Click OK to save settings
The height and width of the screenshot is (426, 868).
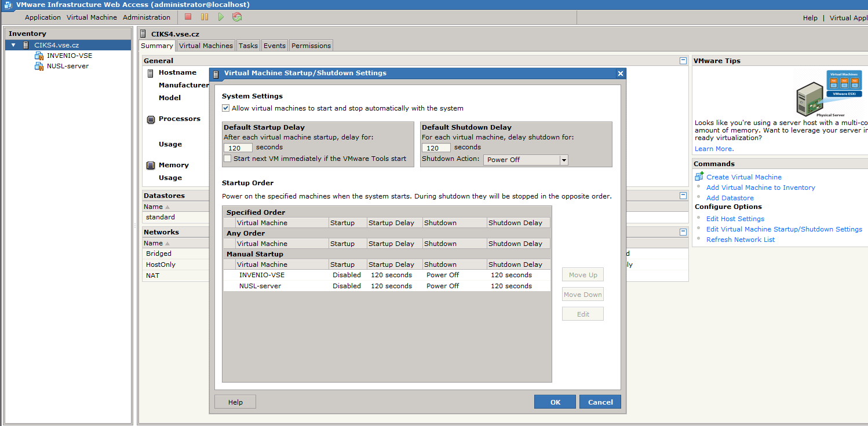click(555, 402)
